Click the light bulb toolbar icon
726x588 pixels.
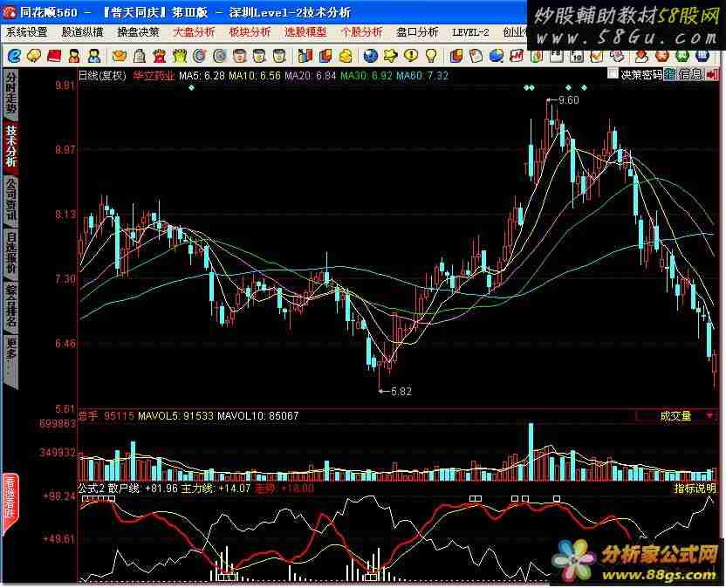[x=431, y=57]
